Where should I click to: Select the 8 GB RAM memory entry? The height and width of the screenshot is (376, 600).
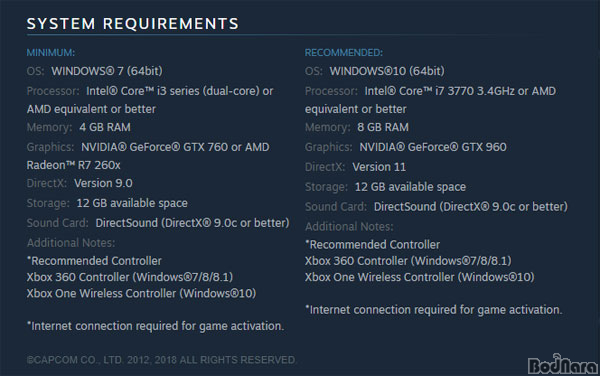coord(383,127)
